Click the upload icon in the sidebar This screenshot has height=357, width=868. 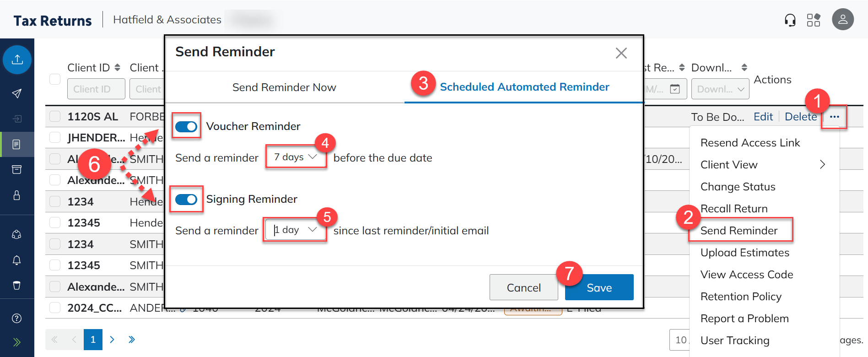(x=17, y=59)
